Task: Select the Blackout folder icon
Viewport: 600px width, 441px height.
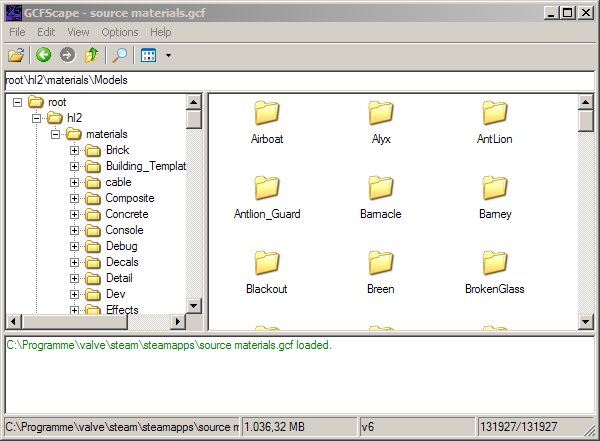Action: (267, 263)
